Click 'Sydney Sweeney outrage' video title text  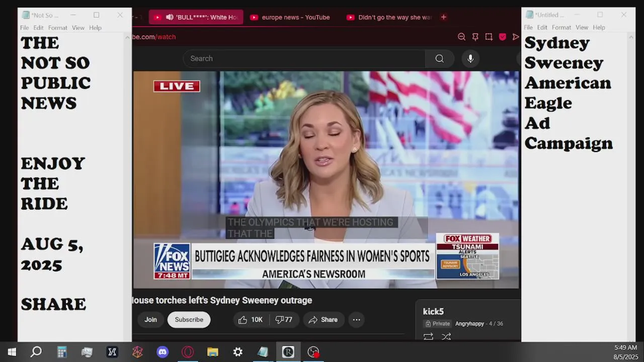261,300
